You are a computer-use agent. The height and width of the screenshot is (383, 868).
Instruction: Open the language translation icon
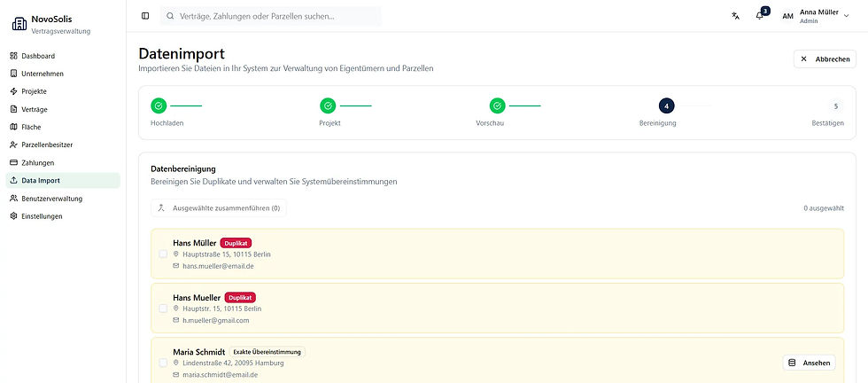click(735, 16)
